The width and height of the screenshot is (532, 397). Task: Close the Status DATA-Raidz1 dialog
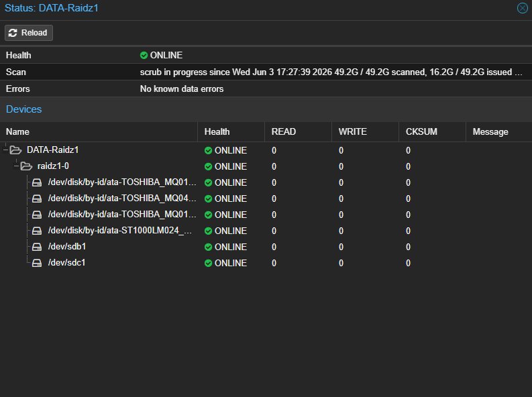coord(522,8)
